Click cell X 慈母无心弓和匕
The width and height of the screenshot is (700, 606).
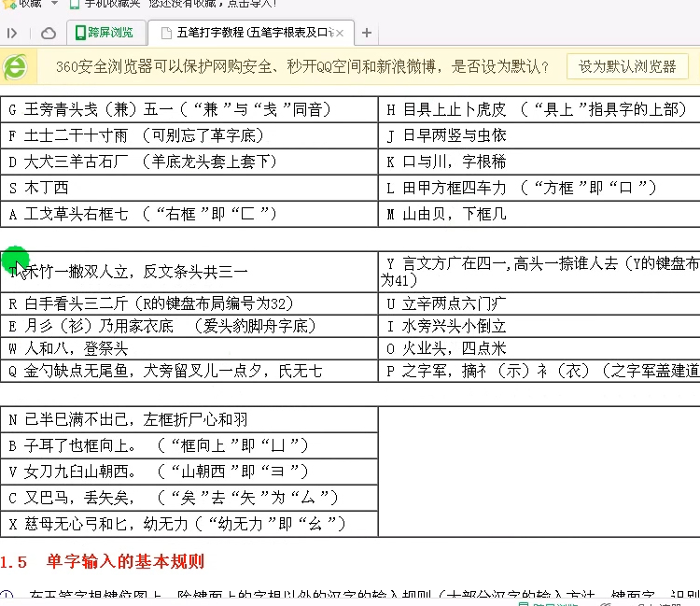coord(189,524)
